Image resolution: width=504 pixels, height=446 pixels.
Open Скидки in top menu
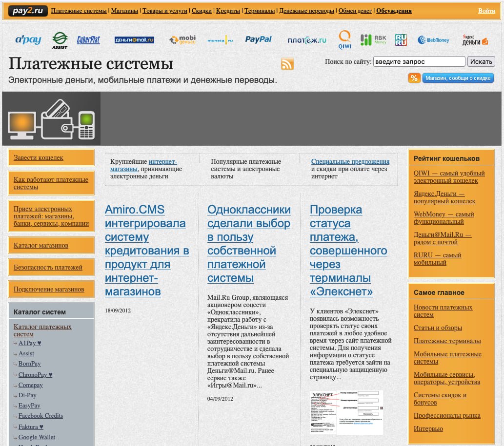pos(202,11)
